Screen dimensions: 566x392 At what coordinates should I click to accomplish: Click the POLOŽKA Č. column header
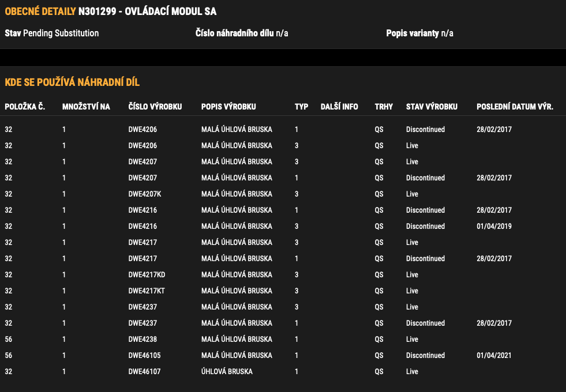(25, 107)
